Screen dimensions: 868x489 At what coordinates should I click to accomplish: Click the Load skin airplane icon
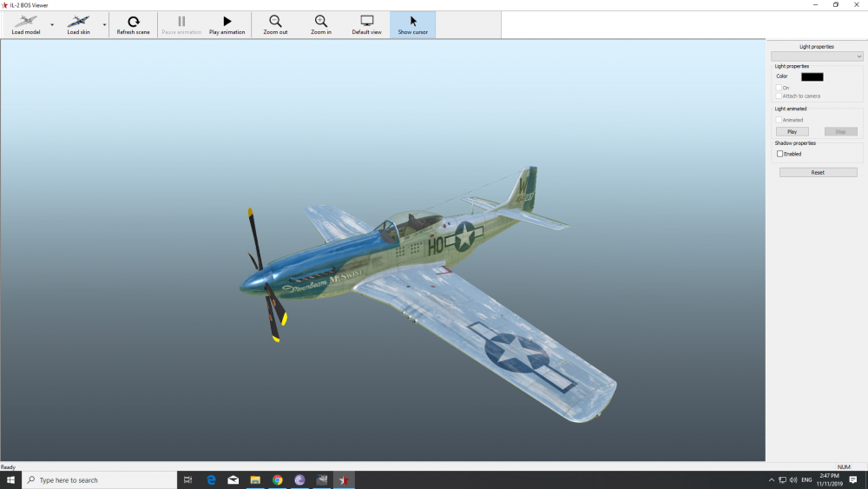pos(78,21)
